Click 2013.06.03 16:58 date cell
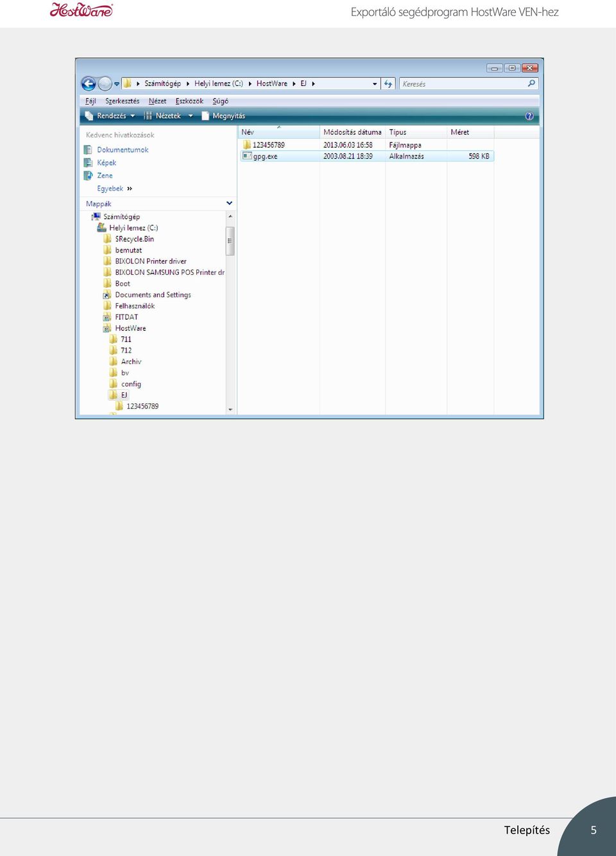 point(348,145)
